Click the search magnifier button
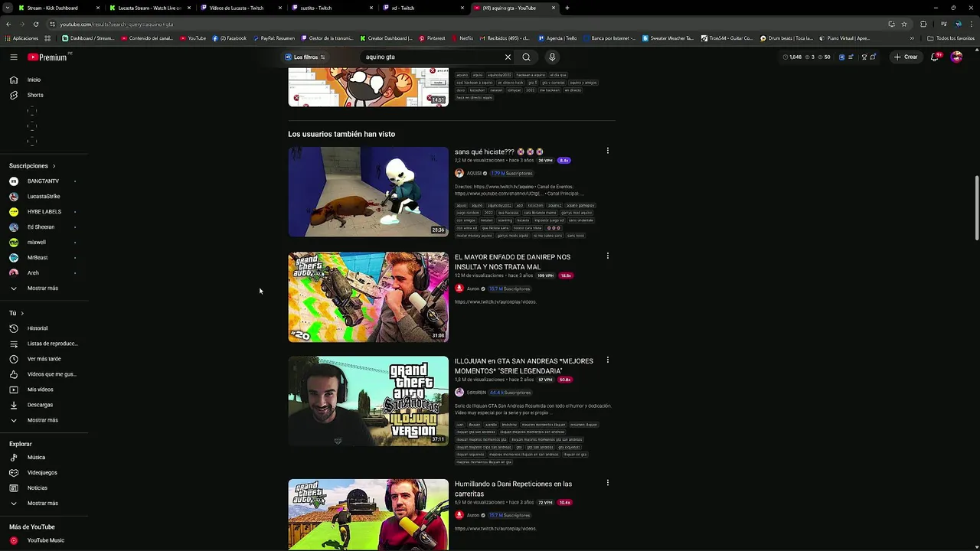 pos(526,57)
